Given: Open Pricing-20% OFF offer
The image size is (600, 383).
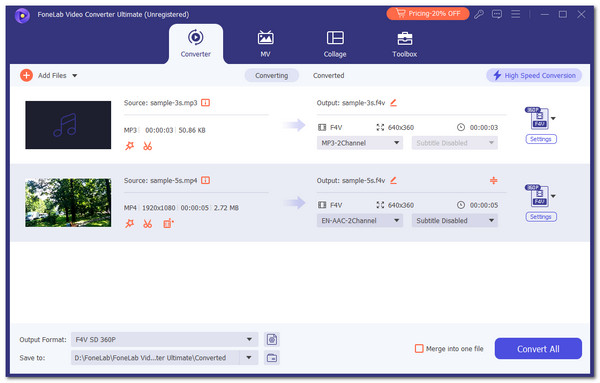Looking at the screenshot, I should [428, 14].
